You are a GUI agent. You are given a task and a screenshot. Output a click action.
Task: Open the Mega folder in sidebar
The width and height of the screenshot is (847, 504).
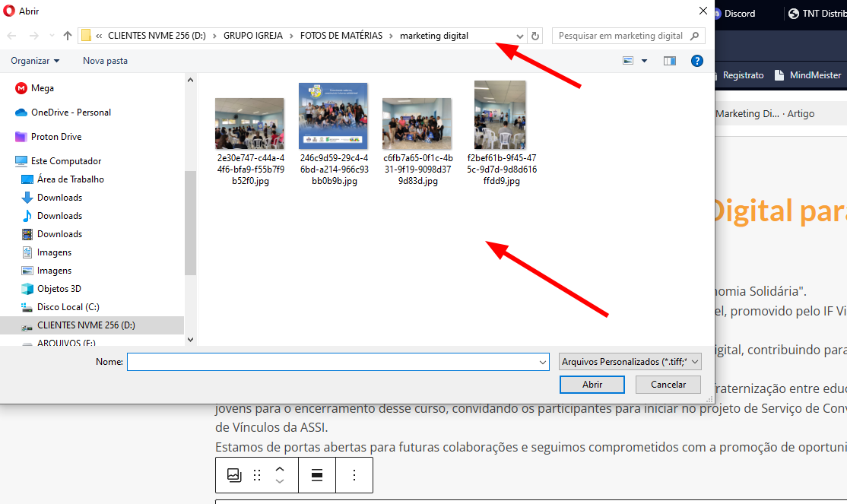(x=42, y=88)
